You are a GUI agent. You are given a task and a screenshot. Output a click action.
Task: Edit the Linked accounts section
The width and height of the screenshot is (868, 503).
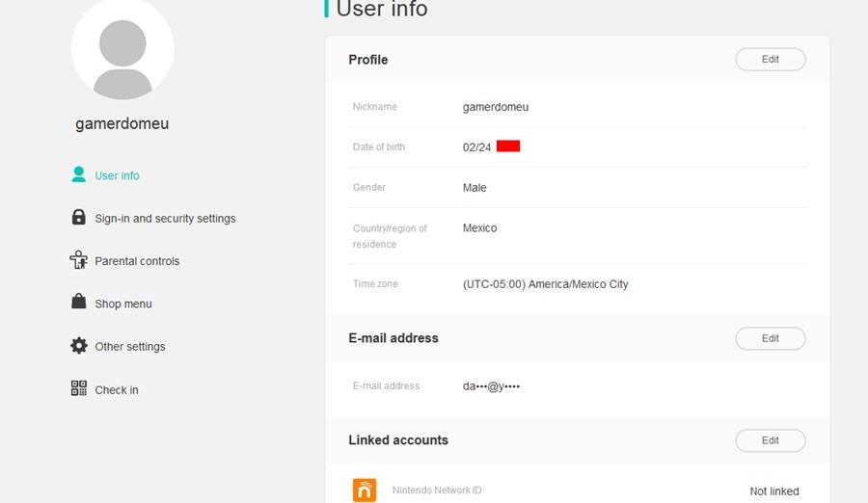coord(770,440)
